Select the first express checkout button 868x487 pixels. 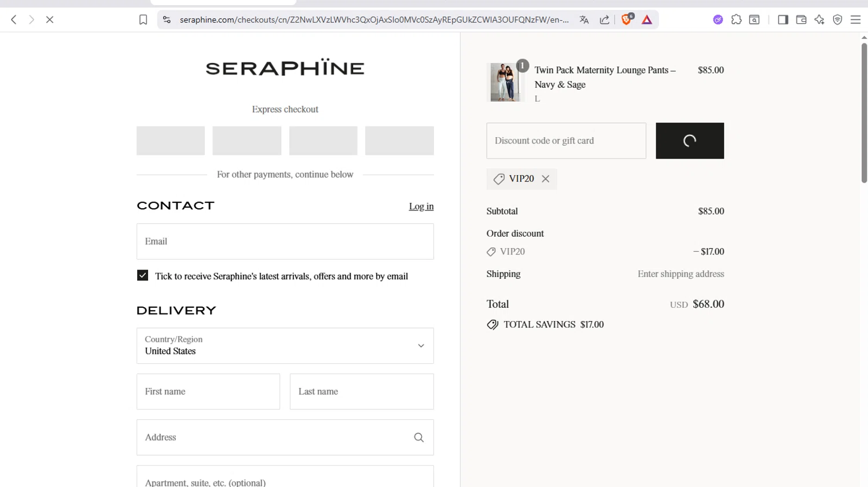click(171, 141)
